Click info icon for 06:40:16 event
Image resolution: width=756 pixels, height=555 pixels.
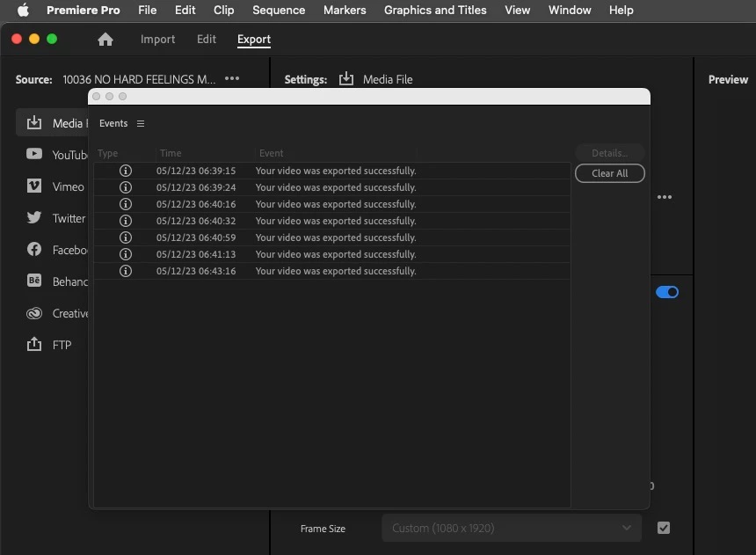click(126, 204)
